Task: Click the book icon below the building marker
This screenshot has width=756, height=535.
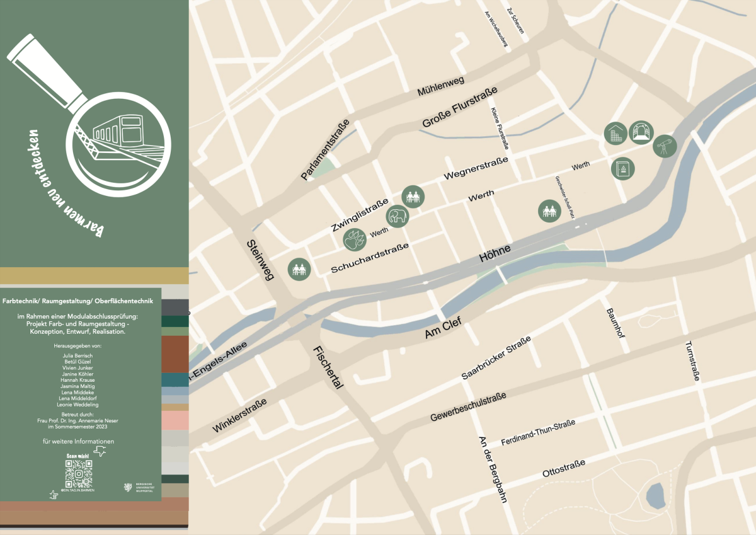Action: pos(622,168)
